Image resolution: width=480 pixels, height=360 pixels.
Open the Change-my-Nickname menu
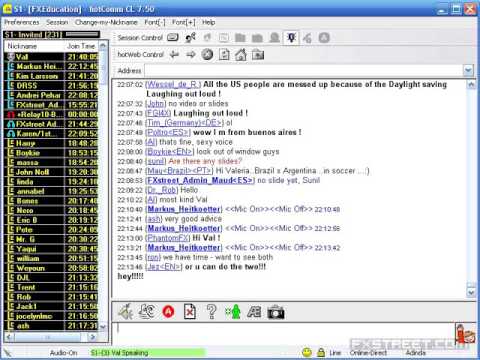pos(106,22)
